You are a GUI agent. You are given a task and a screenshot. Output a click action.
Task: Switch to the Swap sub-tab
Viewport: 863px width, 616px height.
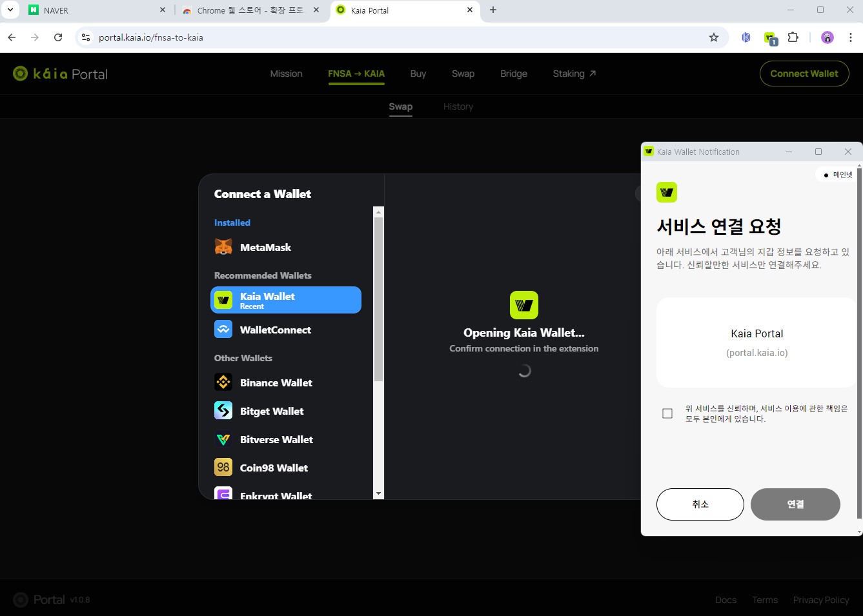[400, 106]
